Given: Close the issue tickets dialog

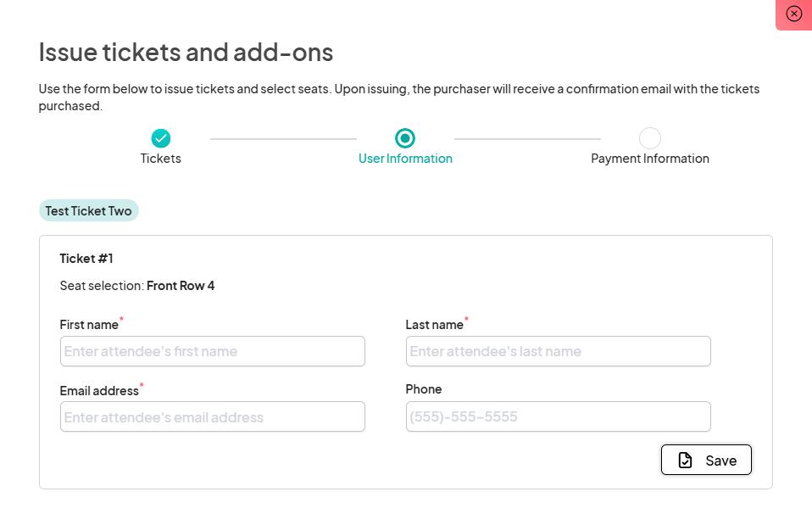Looking at the screenshot, I should tap(793, 14).
